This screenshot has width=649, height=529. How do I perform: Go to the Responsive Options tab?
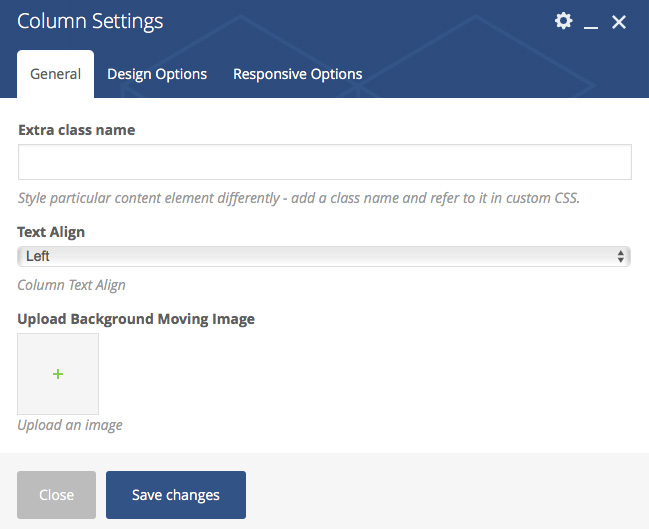pos(297,74)
